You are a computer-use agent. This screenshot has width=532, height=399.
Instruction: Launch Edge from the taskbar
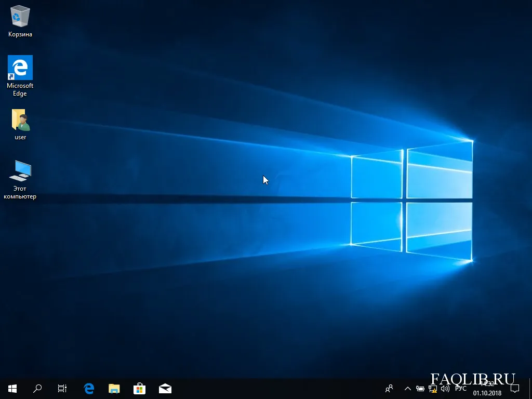89,389
